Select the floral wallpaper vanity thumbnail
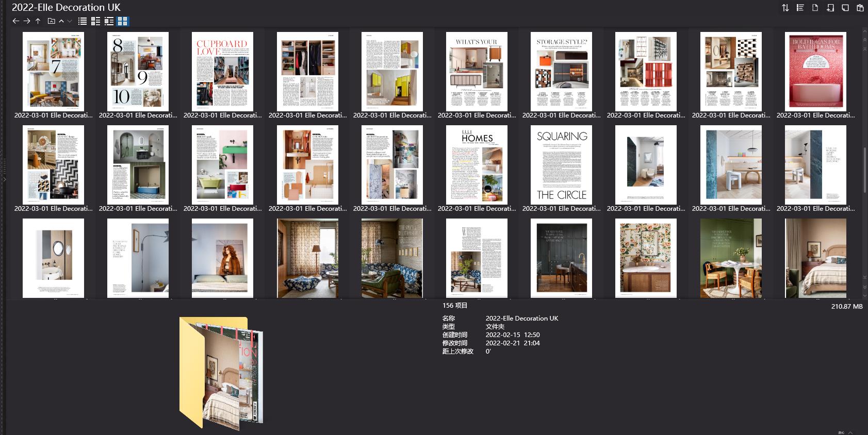 (646, 258)
